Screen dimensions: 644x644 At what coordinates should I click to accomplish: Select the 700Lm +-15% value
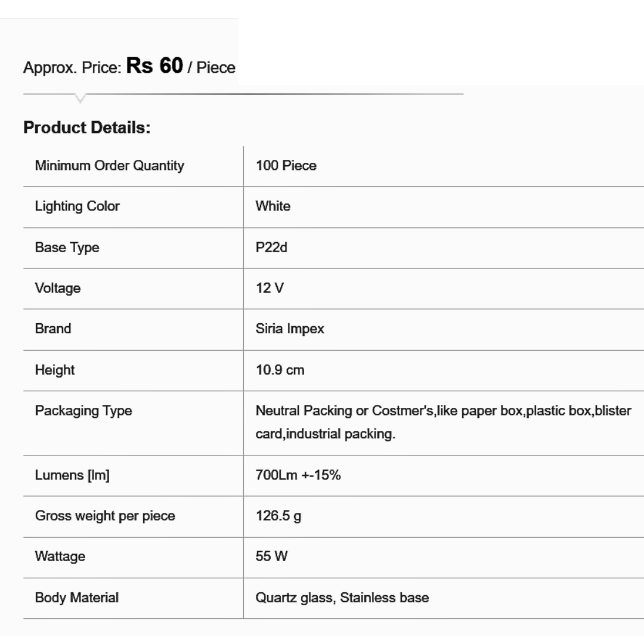298,475
